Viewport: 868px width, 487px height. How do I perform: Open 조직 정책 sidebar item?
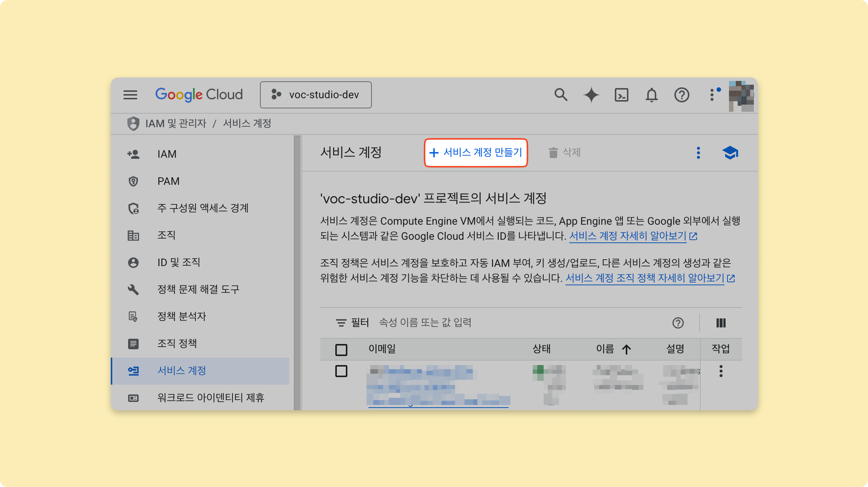177,343
